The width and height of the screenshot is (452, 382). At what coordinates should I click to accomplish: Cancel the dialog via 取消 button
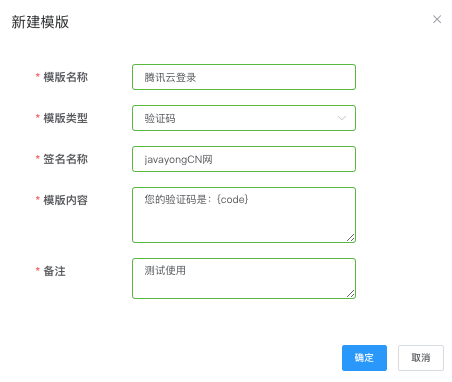click(421, 358)
